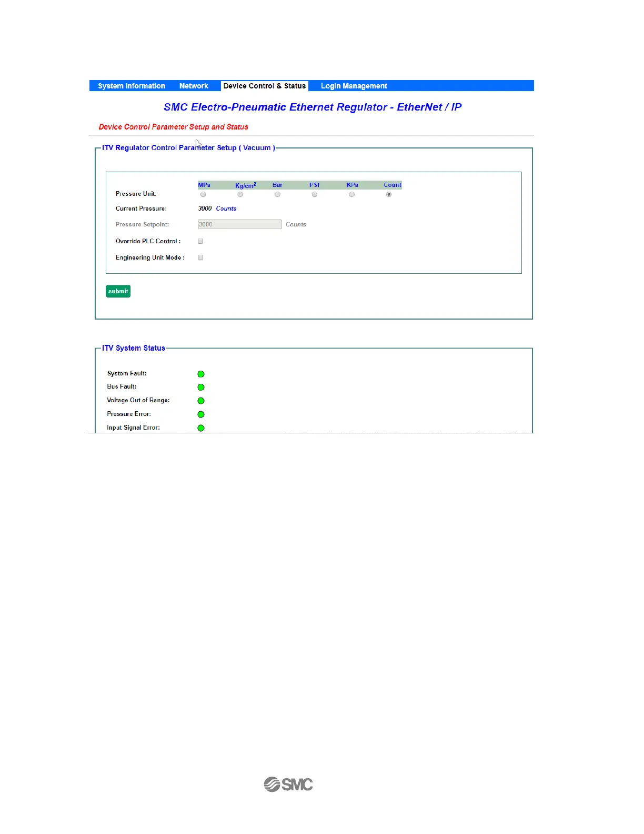Click the SMC logo at page bottom
The image size is (644, 834).
pyautogui.click(x=288, y=785)
